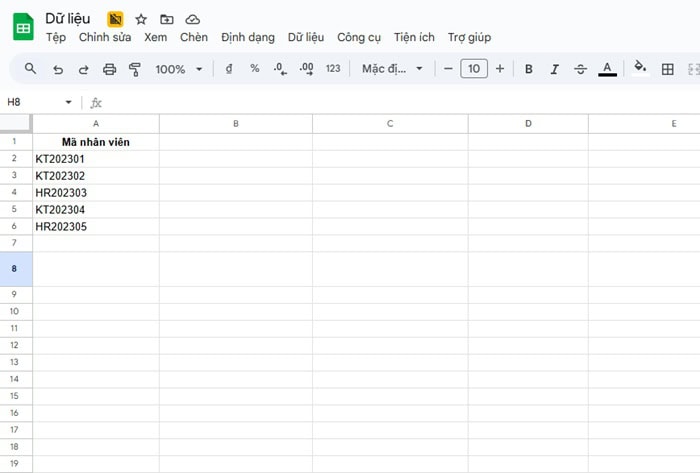This screenshot has height=473, width=700.
Task: Open the name box dropdown arrow
Action: pyautogui.click(x=69, y=102)
